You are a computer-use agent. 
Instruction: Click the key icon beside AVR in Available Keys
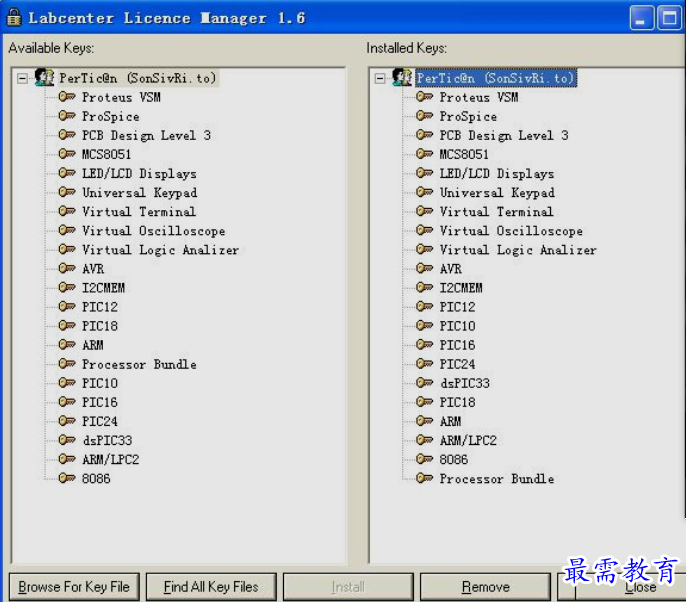click(x=67, y=269)
